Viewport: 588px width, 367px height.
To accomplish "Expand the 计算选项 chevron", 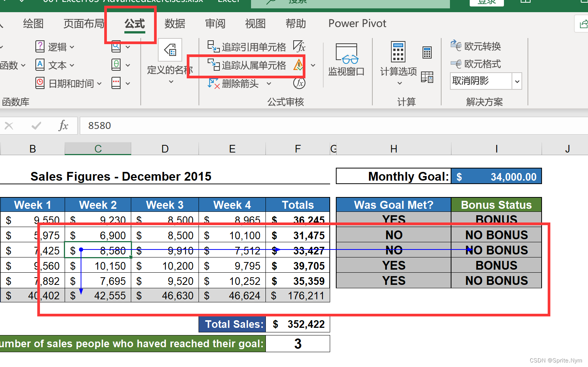I will click(x=399, y=83).
